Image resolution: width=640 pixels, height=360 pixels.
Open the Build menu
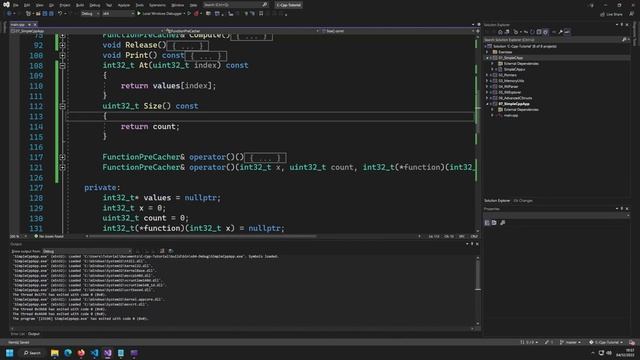80,5
